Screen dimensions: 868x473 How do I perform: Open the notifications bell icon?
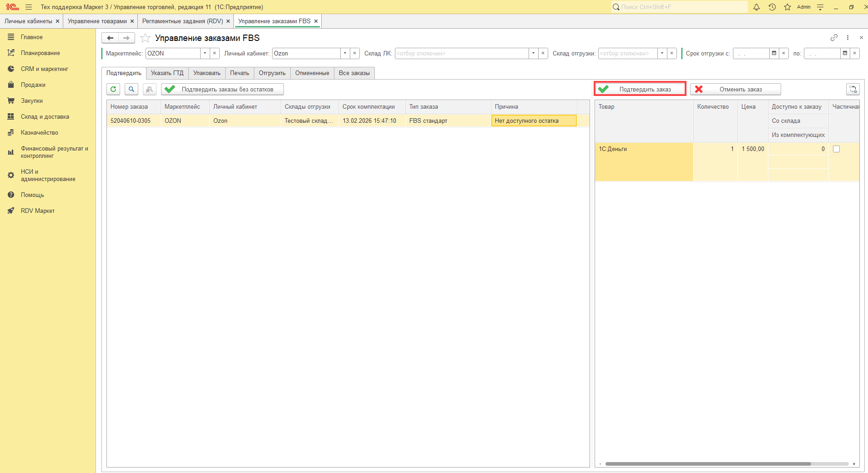757,7
